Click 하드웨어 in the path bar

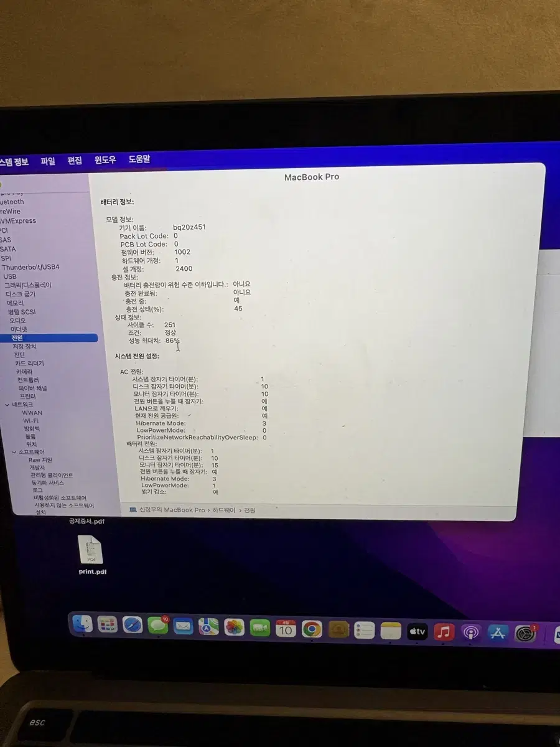pyautogui.click(x=224, y=510)
